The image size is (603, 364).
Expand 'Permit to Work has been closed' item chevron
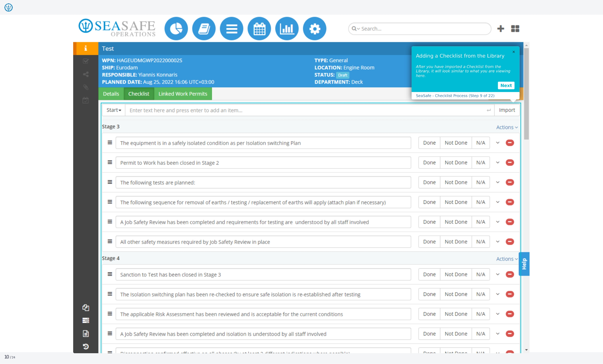click(x=498, y=162)
